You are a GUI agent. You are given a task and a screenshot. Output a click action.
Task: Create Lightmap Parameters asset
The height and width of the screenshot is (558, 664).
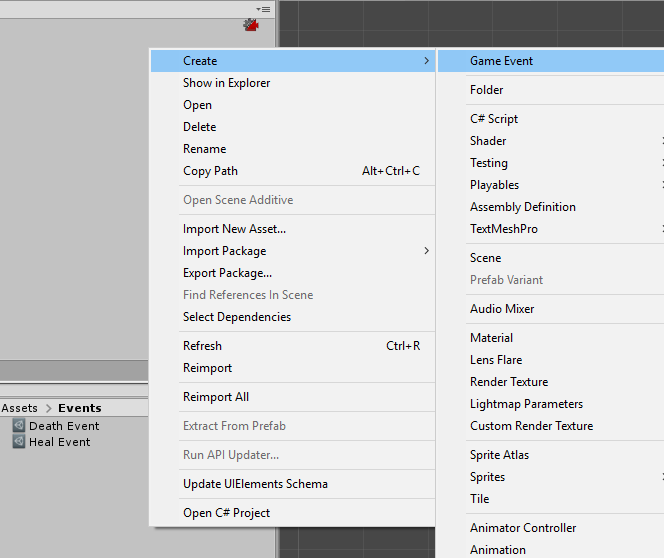coord(551,404)
